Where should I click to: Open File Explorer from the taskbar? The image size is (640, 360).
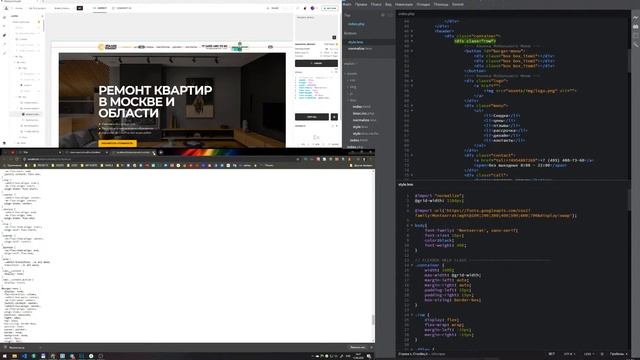(14, 356)
